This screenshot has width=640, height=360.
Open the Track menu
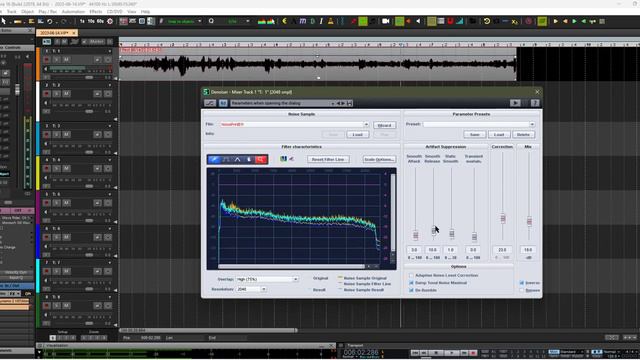tap(11, 11)
